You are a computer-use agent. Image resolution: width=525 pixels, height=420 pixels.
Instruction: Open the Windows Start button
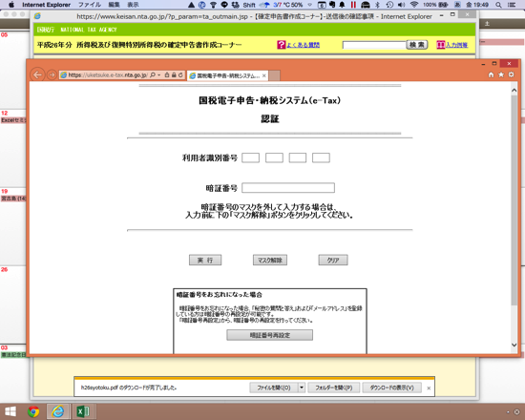(x=10, y=411)
